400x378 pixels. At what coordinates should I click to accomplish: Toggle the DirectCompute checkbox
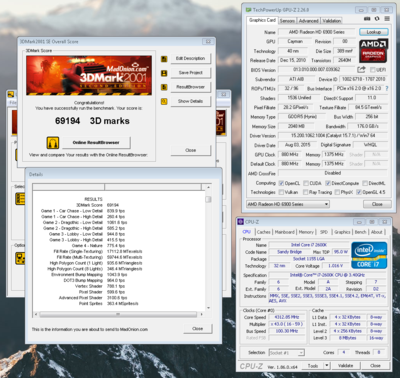(x=328, y=183)
